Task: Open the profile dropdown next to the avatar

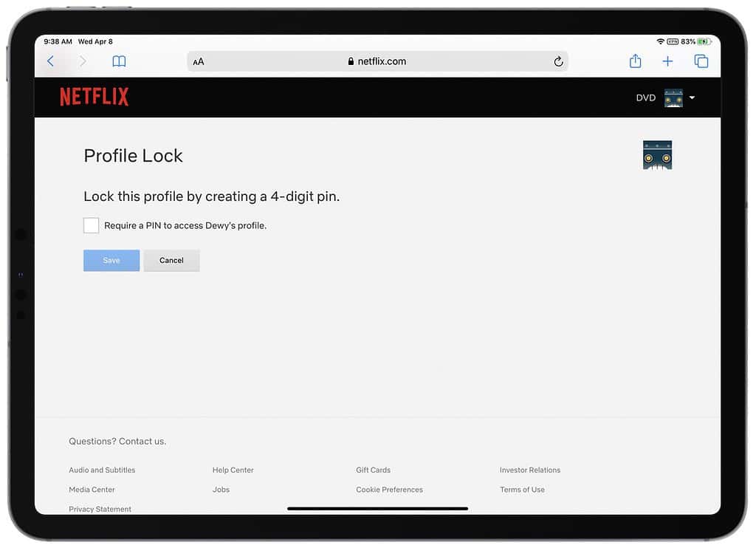Action: [x=692, y=97]
